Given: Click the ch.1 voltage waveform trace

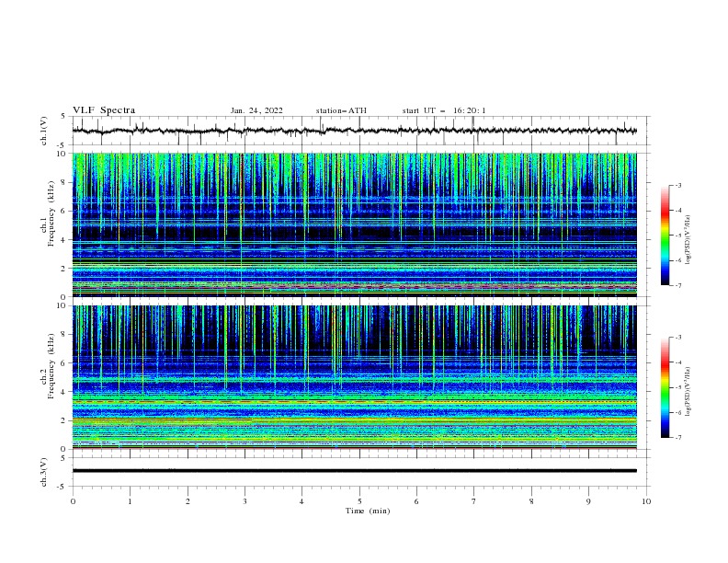Looking at the screenshot, I should point(354,131).
